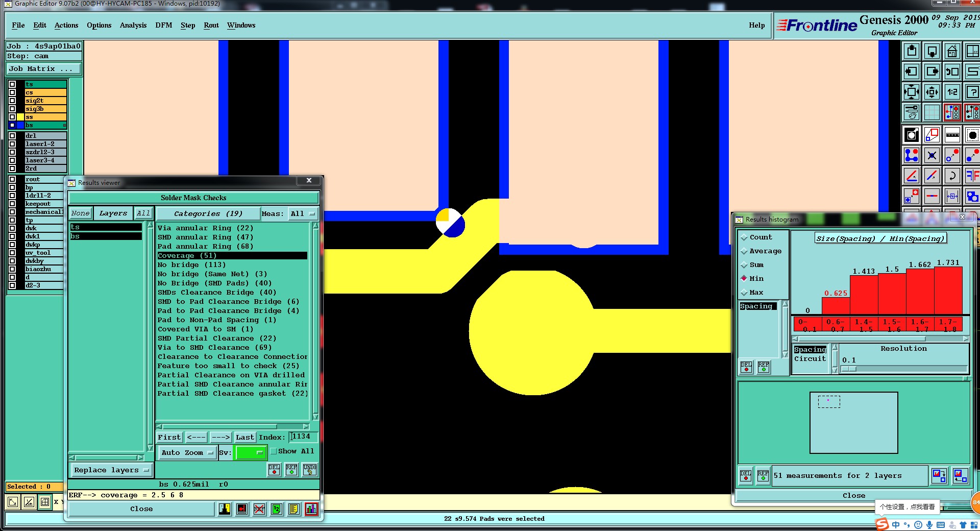Open the question mark help tool
Screen dimensions: 980x531
click(x=972, y=92)
